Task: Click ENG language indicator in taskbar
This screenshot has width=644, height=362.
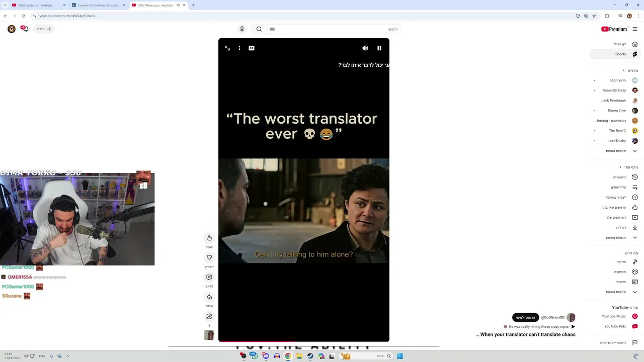Action: pyautogui.click(x=42, y=356)
